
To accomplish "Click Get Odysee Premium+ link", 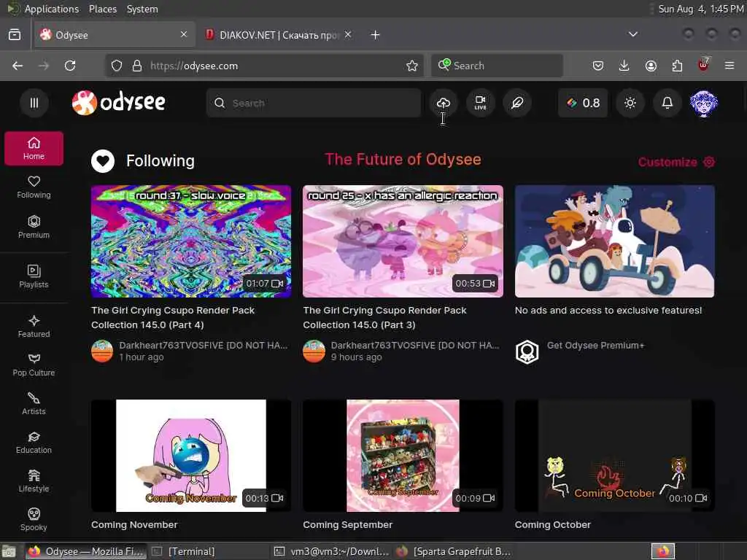I will point(595,345).
